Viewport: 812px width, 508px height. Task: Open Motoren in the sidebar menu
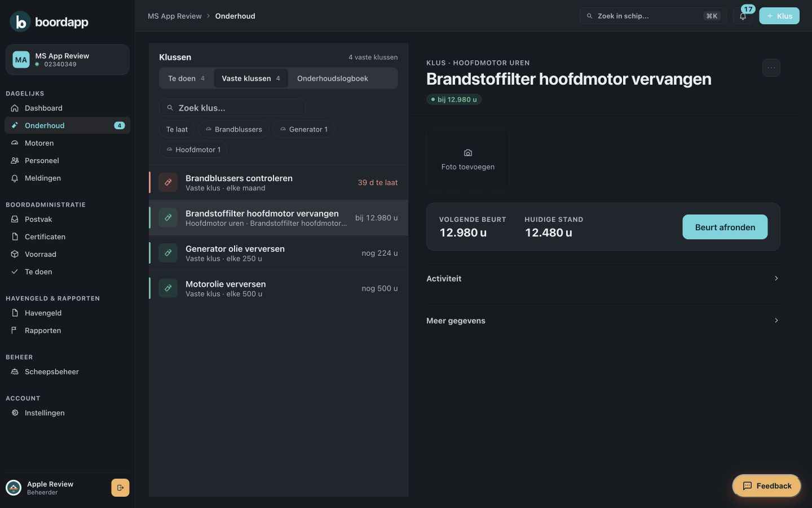tap(67, 143)
